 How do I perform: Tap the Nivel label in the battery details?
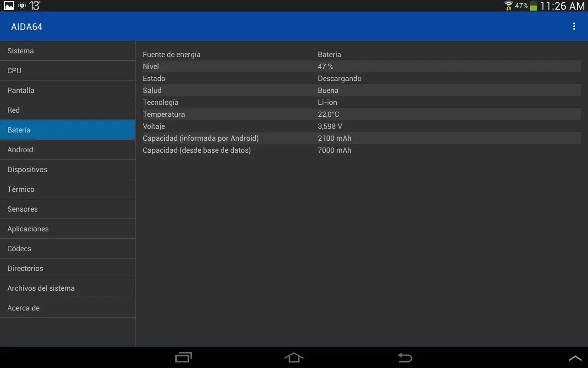(151, 67)
